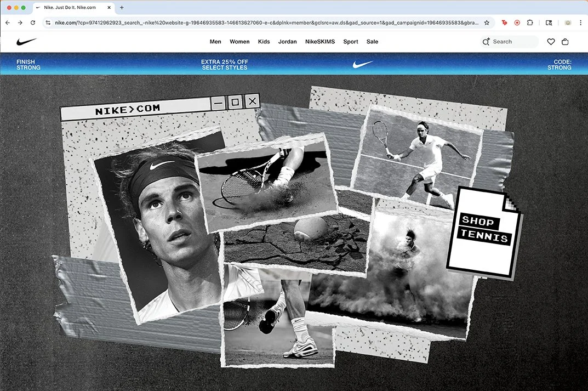This screenshot has width=588, height=391.
Task: Open the Sale section link
Action: (x=372, y=41)
